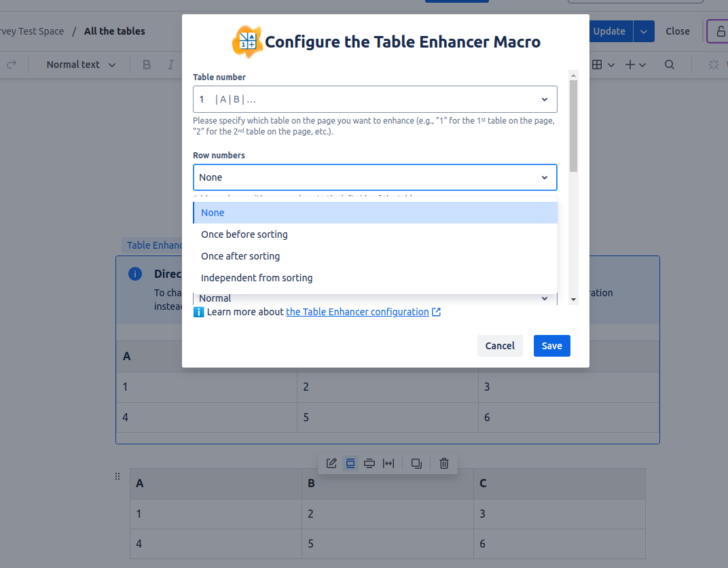Click cell '6' in lower table
This screenshot has width=728, height=568.
click(x=560, y=544)
